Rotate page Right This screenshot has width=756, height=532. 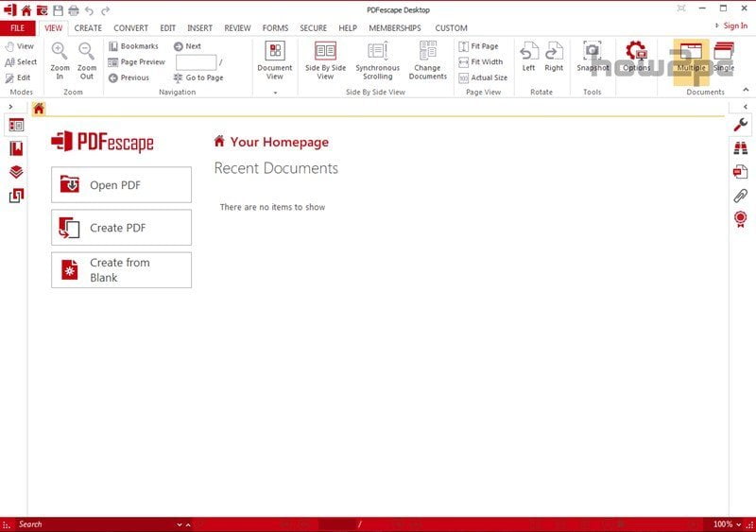click(x=554, y=57)
